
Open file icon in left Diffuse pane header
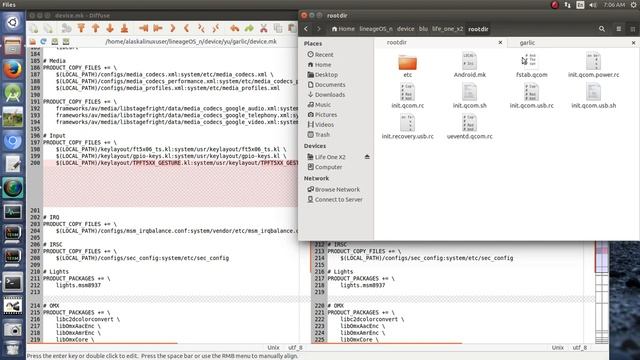pos(33,42)
